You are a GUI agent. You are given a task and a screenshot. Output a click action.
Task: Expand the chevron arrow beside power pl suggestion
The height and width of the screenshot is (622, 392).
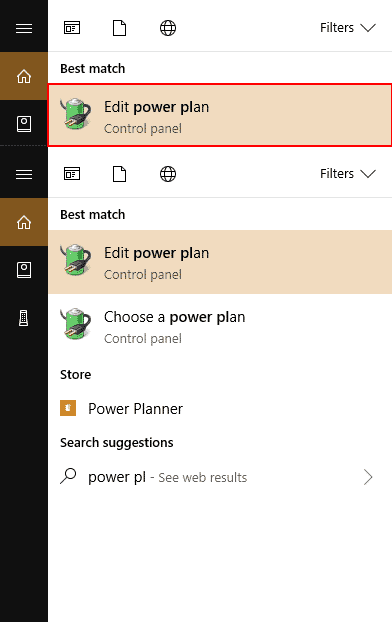[x=368, y=477]
